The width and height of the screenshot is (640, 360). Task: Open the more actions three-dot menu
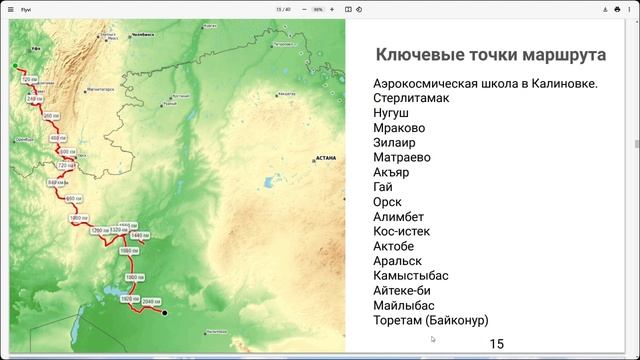pyautogui.click(x=629, y=9)
